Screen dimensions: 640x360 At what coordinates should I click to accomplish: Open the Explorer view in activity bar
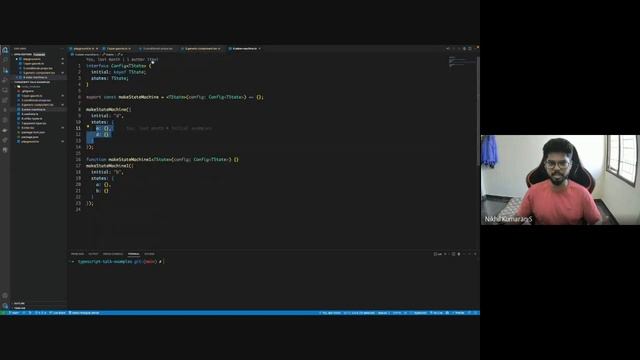pos(5,50)
